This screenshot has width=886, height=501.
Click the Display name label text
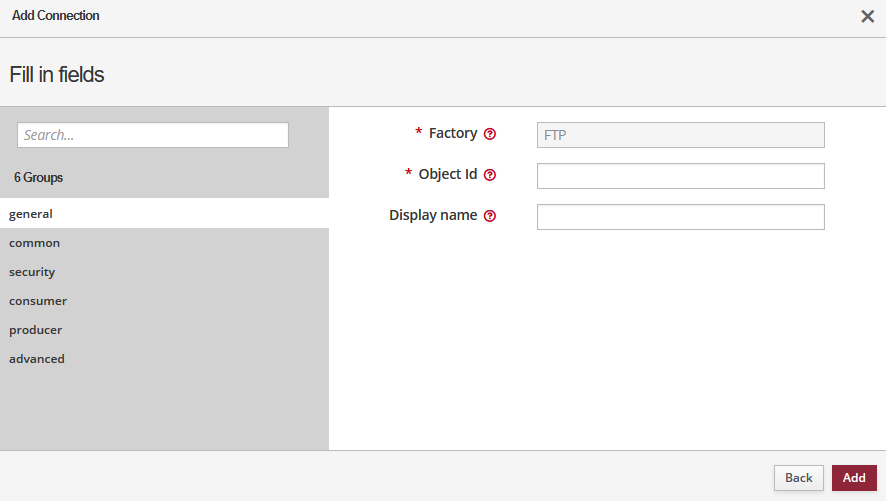pos(433,215)
